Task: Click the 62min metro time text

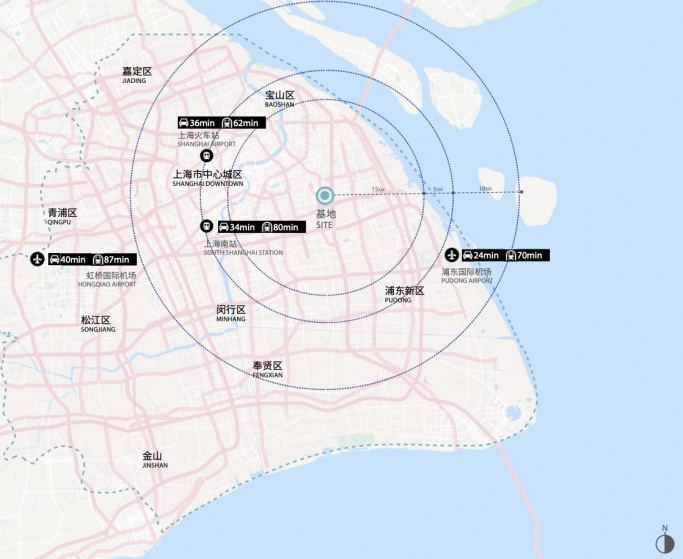Action: [x=246, y=123]
